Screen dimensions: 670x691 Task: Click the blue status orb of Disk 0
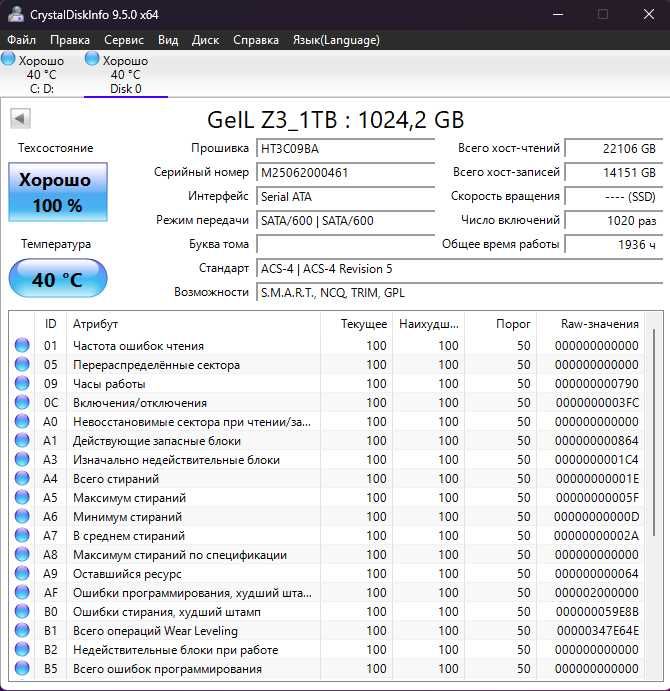(92, 59)
